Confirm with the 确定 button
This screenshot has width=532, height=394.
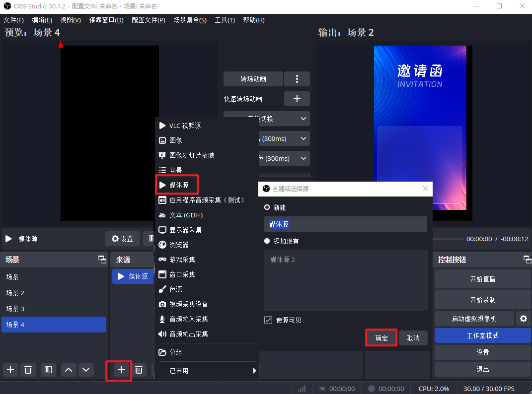(381, 338)
